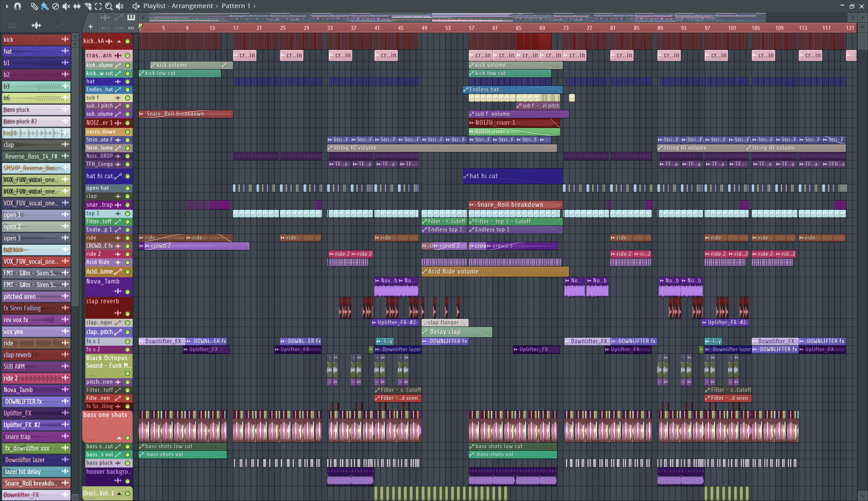
Task: Collapse the Disci..Vol. 1 group arrow
Action: pos(119,493)
